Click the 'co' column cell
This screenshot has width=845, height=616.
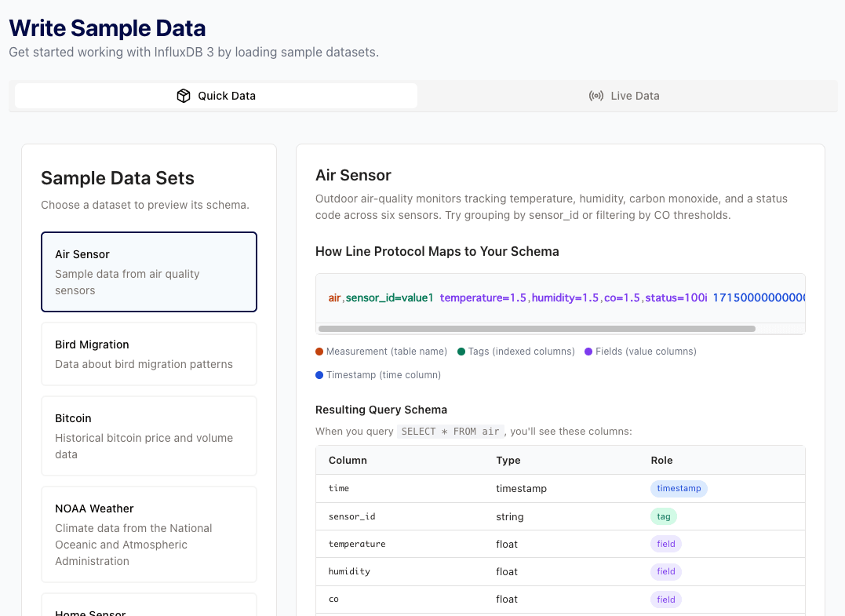pos(333,600)
